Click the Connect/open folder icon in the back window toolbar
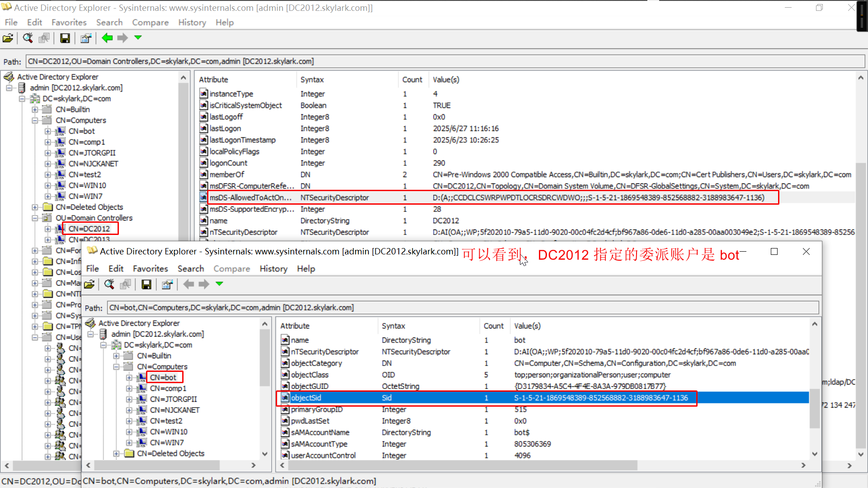The width and height of the screenshot is (868, 488). 8,38
